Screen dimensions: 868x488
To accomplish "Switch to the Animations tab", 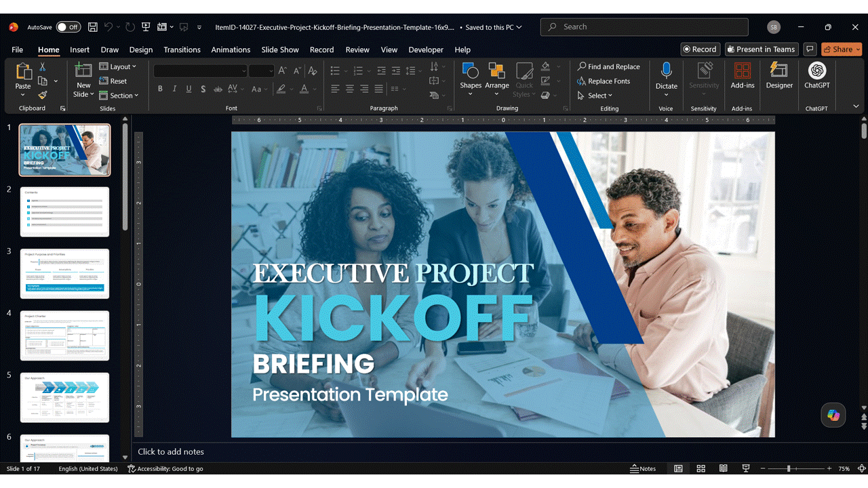I will 231,49.
